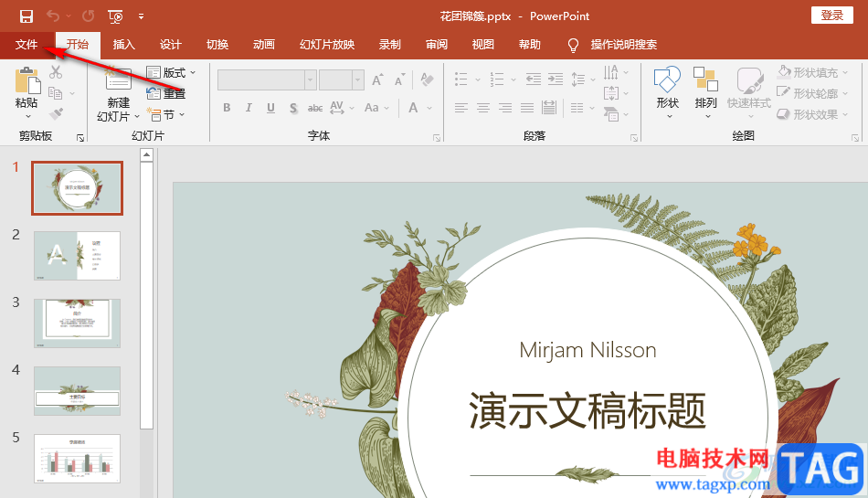Click the Decrease List Level icon
Screen dimensions: 868x498
[534, 79]
